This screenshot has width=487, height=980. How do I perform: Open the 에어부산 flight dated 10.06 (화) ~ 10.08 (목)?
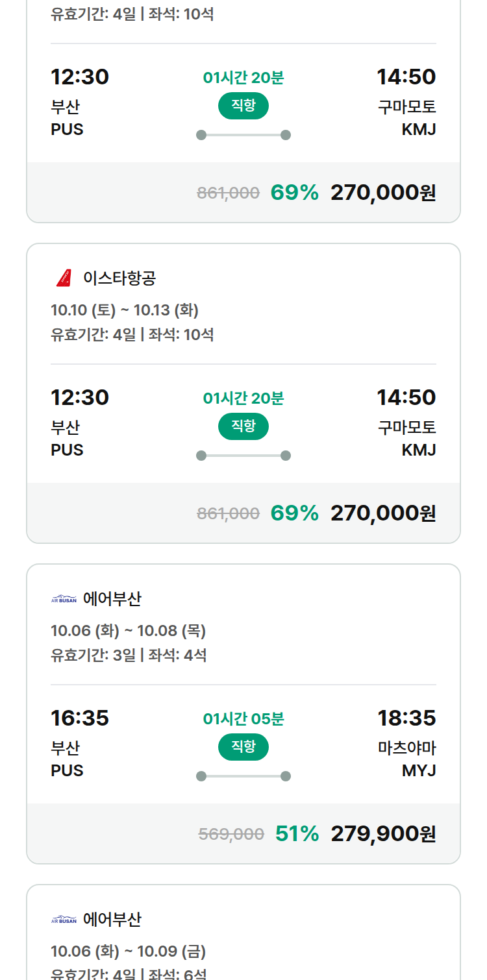tap(243, 714)
